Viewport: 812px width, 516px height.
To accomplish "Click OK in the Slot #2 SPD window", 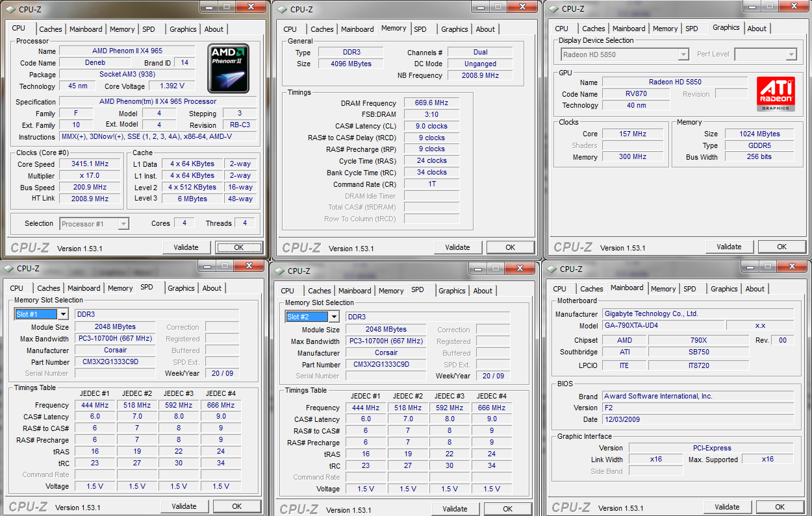I will pos(507,509).
